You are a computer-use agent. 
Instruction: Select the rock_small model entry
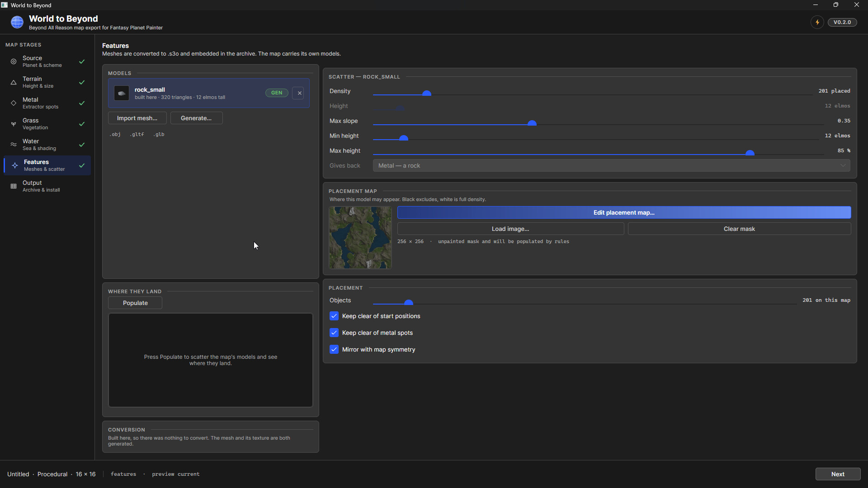click(209, 93)
